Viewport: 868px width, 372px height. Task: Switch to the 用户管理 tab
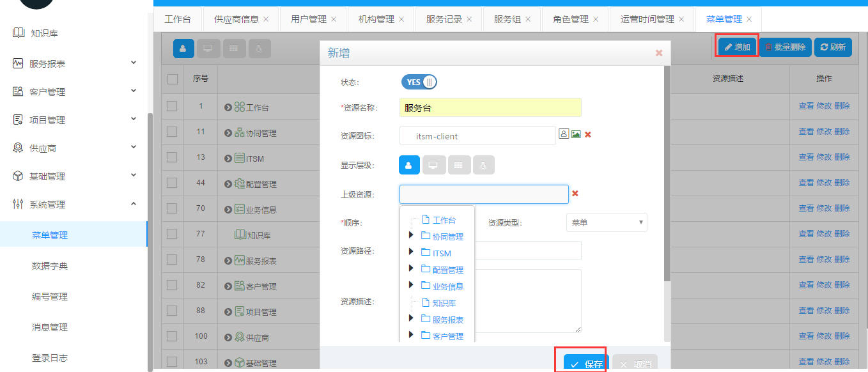tap(309, 19)
